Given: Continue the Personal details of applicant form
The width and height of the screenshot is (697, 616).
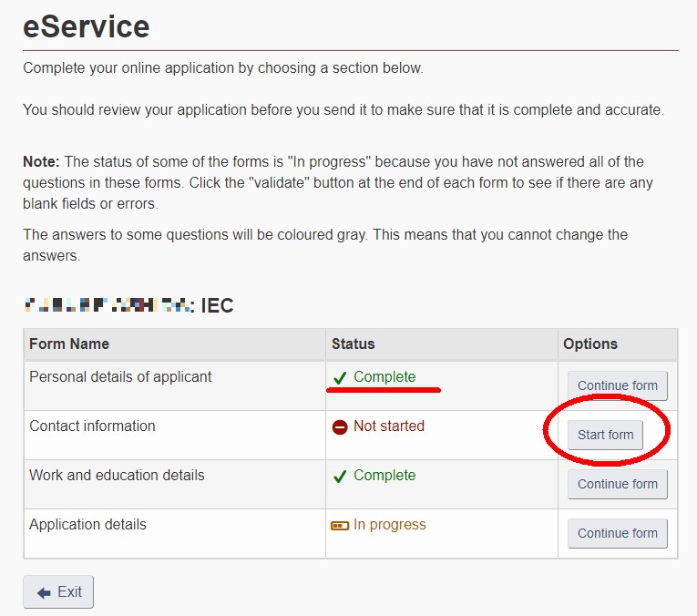Looking at the screenshot, I should 618,385.
